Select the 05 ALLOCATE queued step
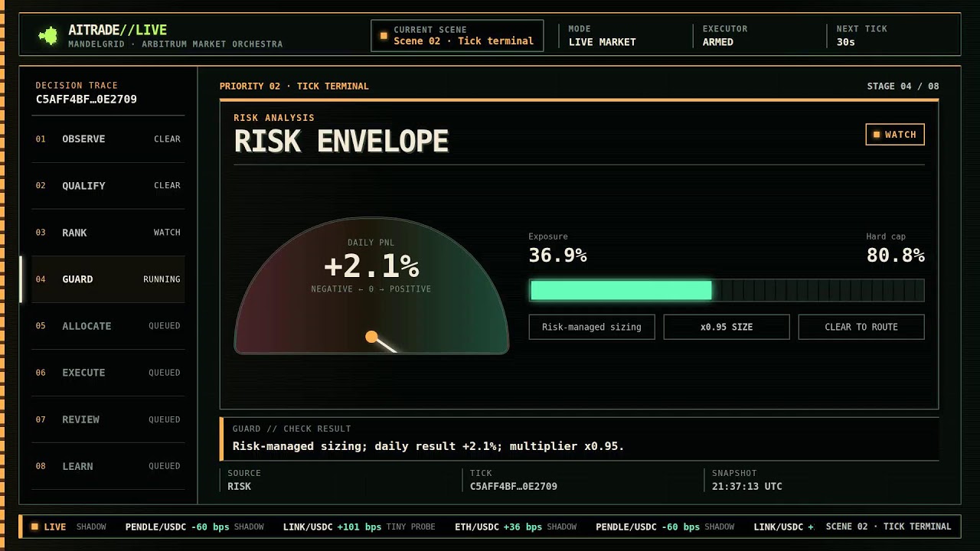The width and height of the screenshot is (980, 551). click(108, 326)
